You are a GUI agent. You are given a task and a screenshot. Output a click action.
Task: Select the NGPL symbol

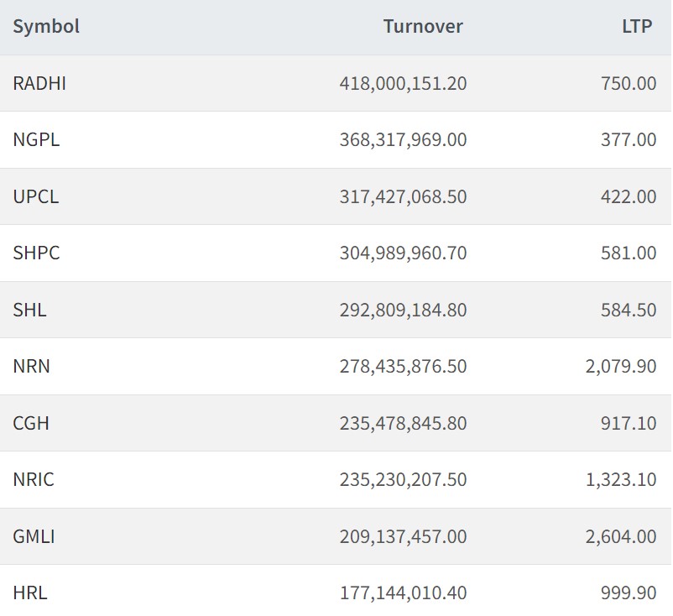tap(36, 140)
